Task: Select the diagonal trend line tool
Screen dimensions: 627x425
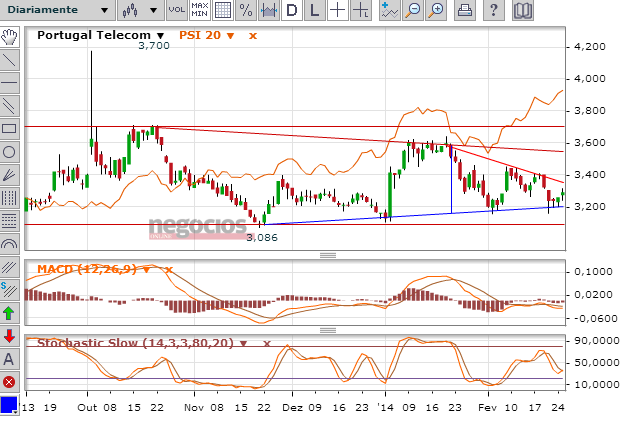Action: [x=9, y=60]
